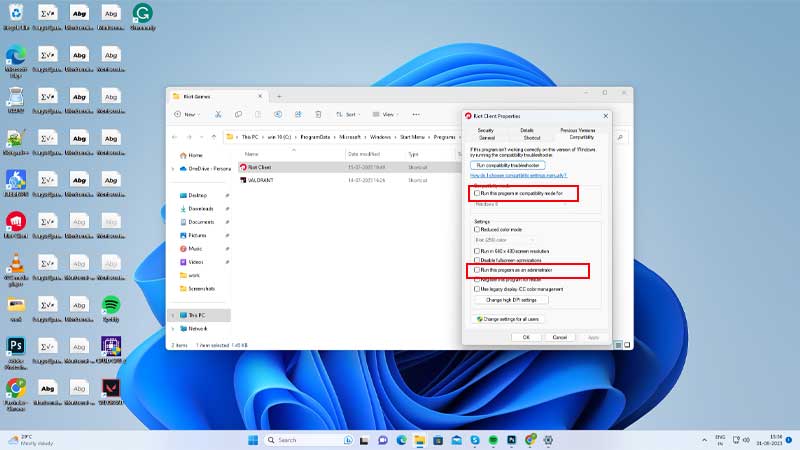Viewport: 800px width, 450px height.
Task: Open How do I choose compatibility settings link
Action: pyautogui.click(x=518, y=175)
